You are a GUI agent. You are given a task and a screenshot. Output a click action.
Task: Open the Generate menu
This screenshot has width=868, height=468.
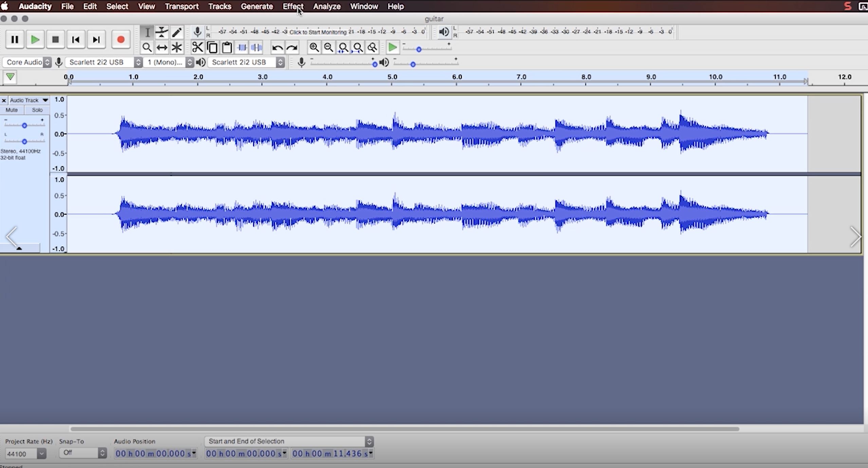[257, 6]
